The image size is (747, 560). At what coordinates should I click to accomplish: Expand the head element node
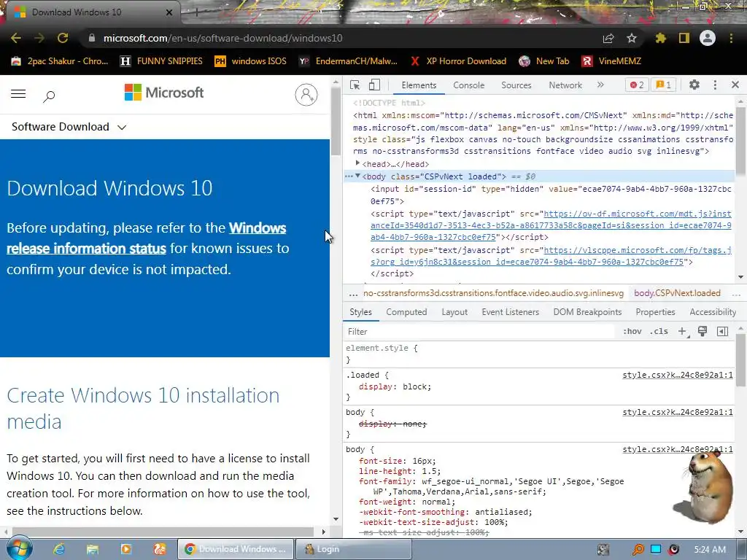point(357,163)
